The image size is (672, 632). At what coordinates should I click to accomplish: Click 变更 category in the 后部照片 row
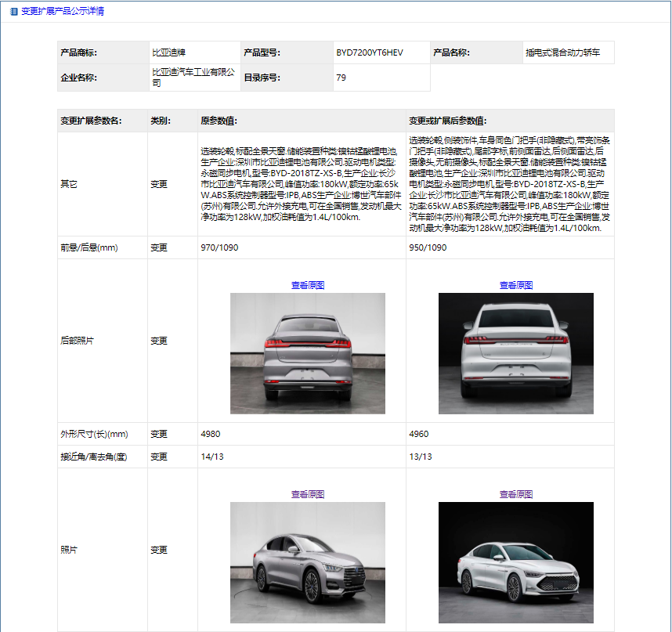coord(158,341)
